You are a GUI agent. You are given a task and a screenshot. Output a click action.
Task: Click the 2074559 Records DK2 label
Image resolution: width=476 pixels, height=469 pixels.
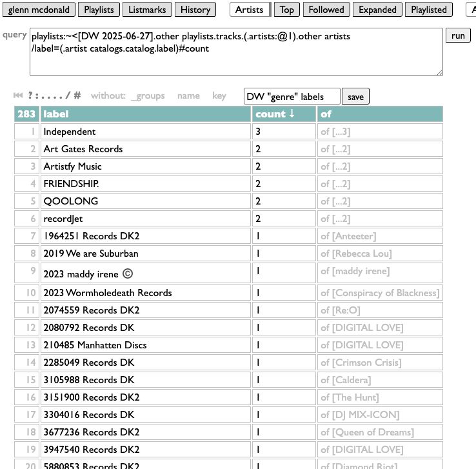92,310
